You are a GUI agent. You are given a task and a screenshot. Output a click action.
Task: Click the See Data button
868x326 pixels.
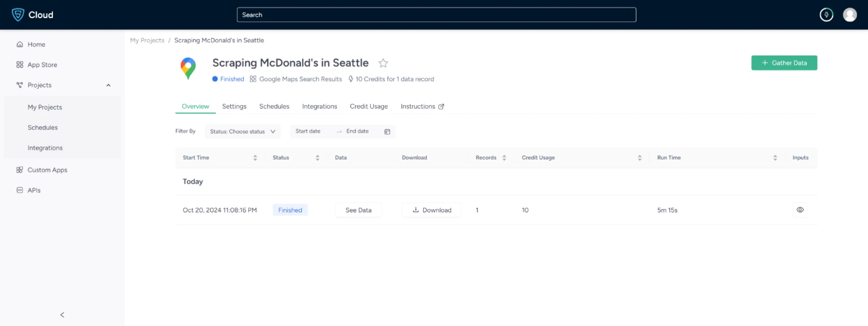click(x=358, y=210)
